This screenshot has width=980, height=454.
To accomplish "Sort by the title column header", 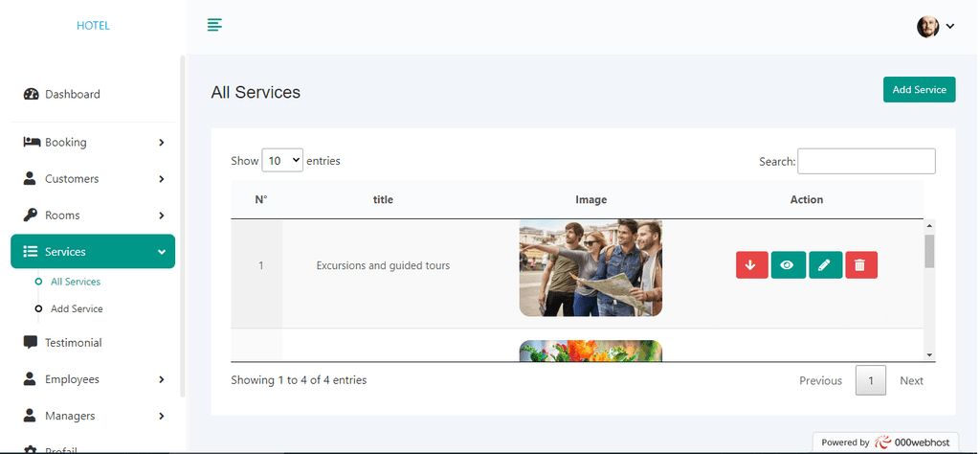I will click(x=383, y=199).
